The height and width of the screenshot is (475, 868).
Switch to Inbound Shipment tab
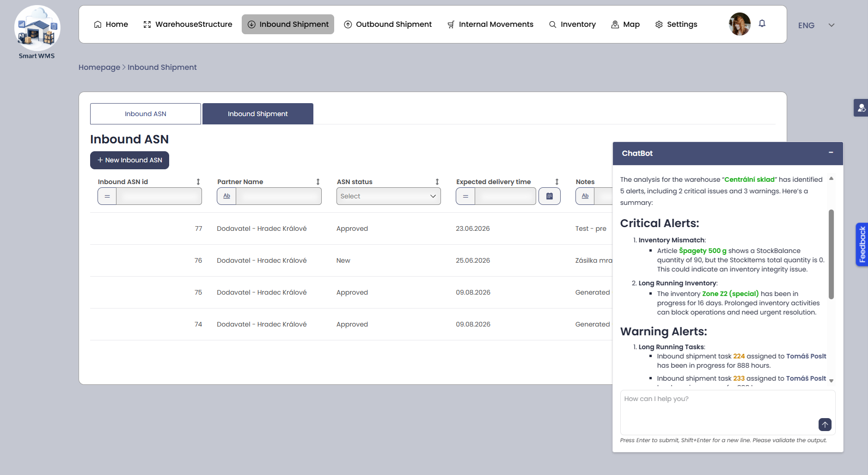pos(258,114)
